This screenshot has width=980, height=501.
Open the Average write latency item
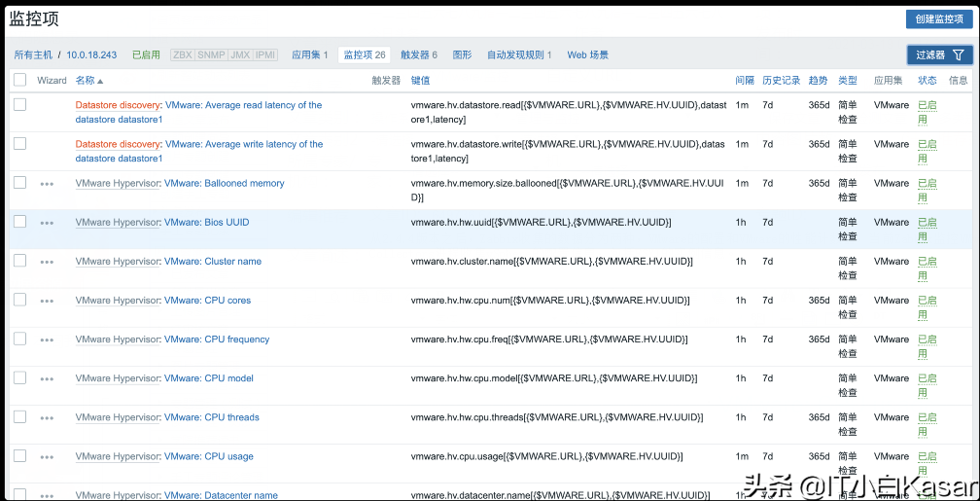pyautogui.click(x=198, y=151)
